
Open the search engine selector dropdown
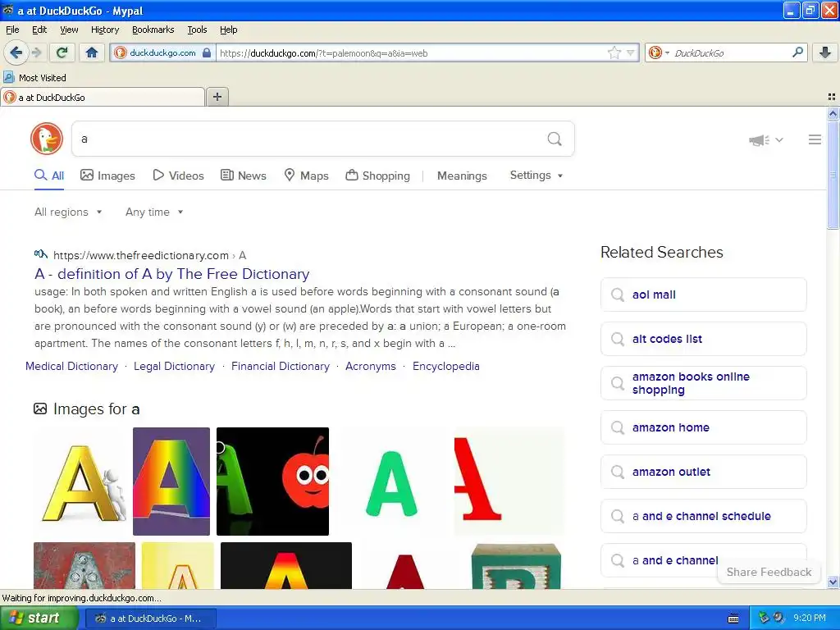[659, 52]
